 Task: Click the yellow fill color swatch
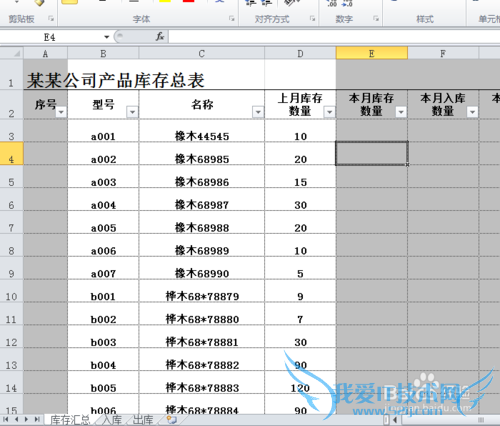pyautogui.click(x=165, y=1)
